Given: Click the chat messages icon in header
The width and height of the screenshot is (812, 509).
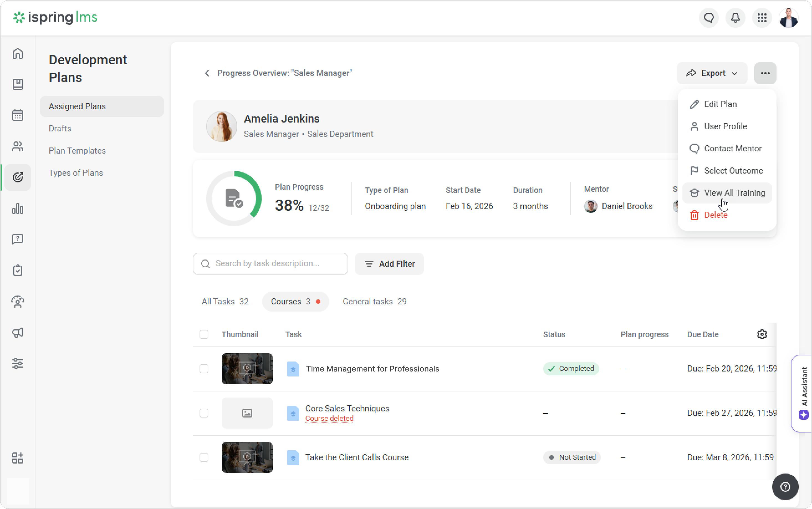Looking at the screenshot, I should pyautogui.click(x=709, y=17).
